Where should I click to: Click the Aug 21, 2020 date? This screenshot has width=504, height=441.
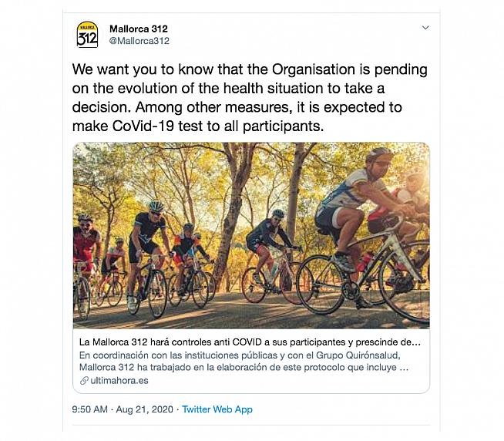click(x=145, y=408)
